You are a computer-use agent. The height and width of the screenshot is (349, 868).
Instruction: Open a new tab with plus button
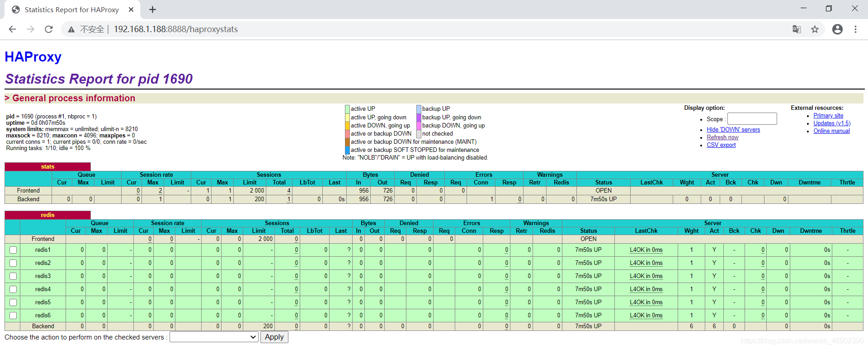[x=153, y=9]
